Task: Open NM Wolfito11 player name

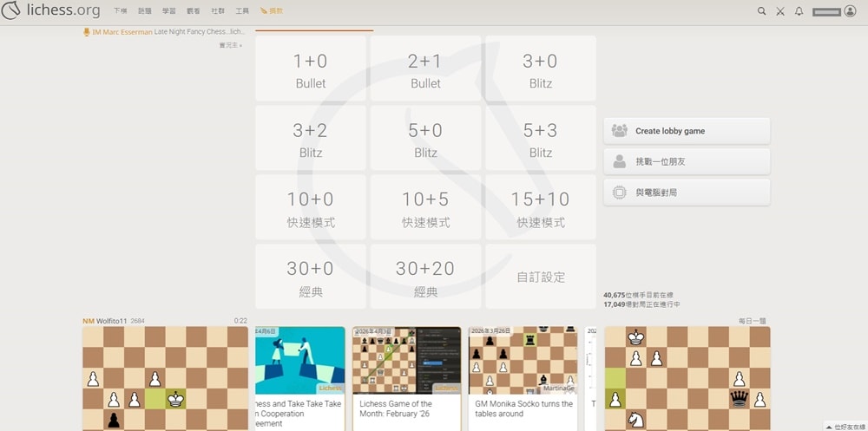Action: (x=105, y=321)
